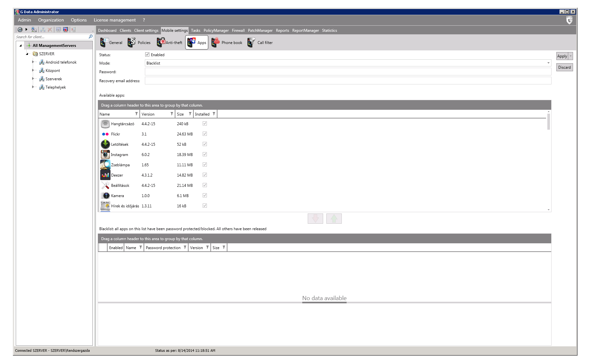Open the Phone book section

(227, 42)
